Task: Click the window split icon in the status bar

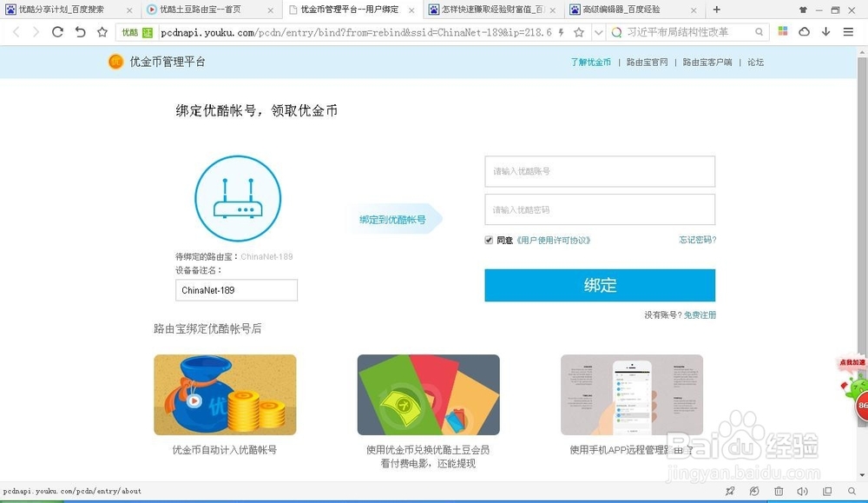Action: [x=827, y=491]
